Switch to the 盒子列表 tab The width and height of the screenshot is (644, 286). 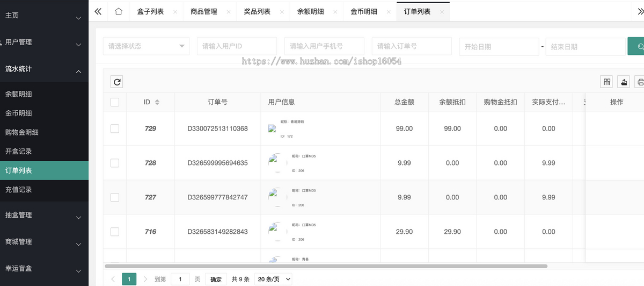click(150, 11)
